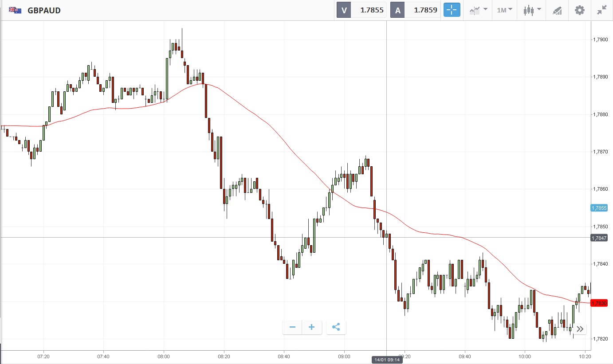Click the blue 1.7855 current price label
This screenshot has height=364, width=613.
point(599,207)
